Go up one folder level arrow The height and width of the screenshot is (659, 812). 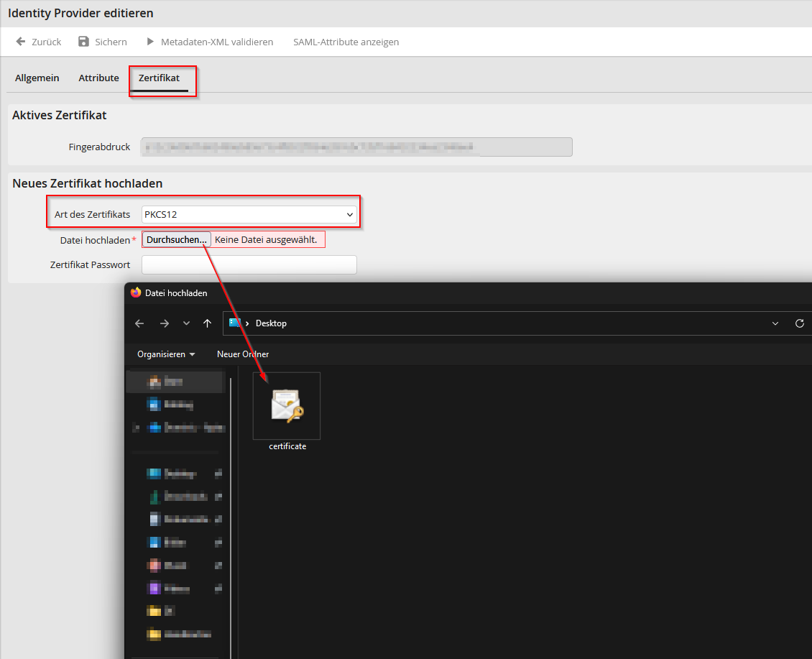[x=207, y=323]
